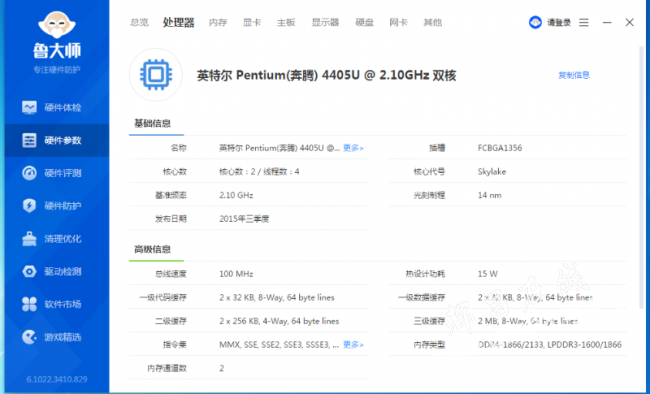The image size is (650, 394).
Task: Minimize the 鲁大师 window
Action: [x=607, y=22]
